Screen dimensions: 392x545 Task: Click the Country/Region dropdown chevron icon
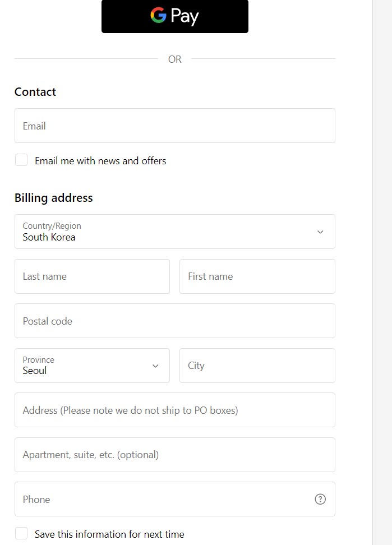(320, 232)
